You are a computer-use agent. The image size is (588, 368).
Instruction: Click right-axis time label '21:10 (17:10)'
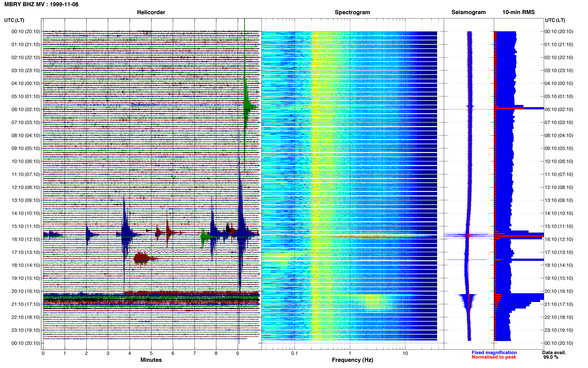[559, 304]
